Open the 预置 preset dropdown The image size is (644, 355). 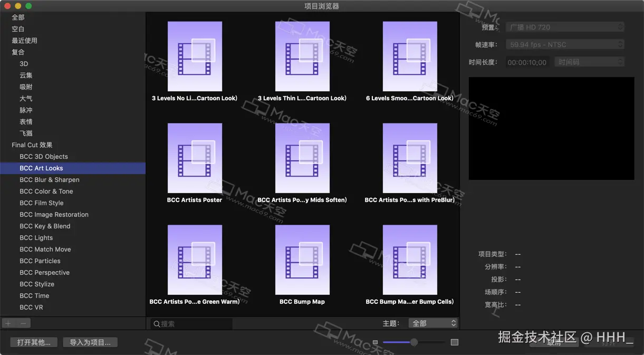click(x=565, y=27)
